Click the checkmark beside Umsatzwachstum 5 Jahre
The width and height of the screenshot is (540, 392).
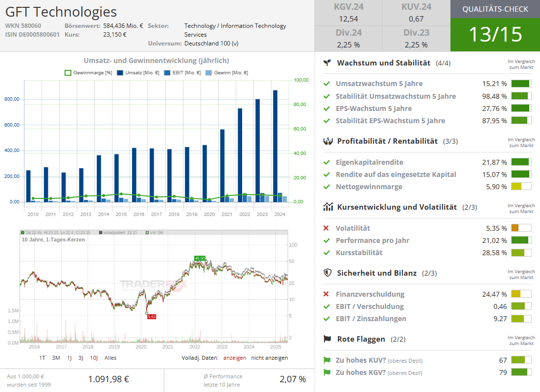tap(327, 84)
